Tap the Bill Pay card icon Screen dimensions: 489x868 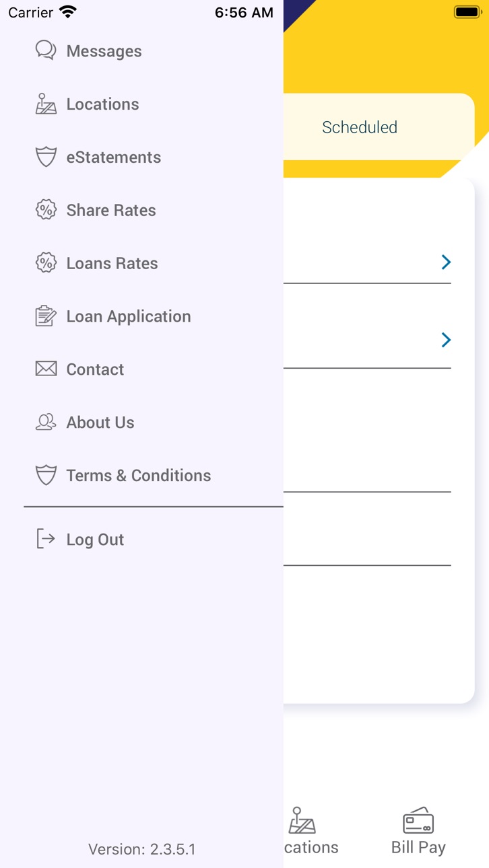(x=418, y=821)
